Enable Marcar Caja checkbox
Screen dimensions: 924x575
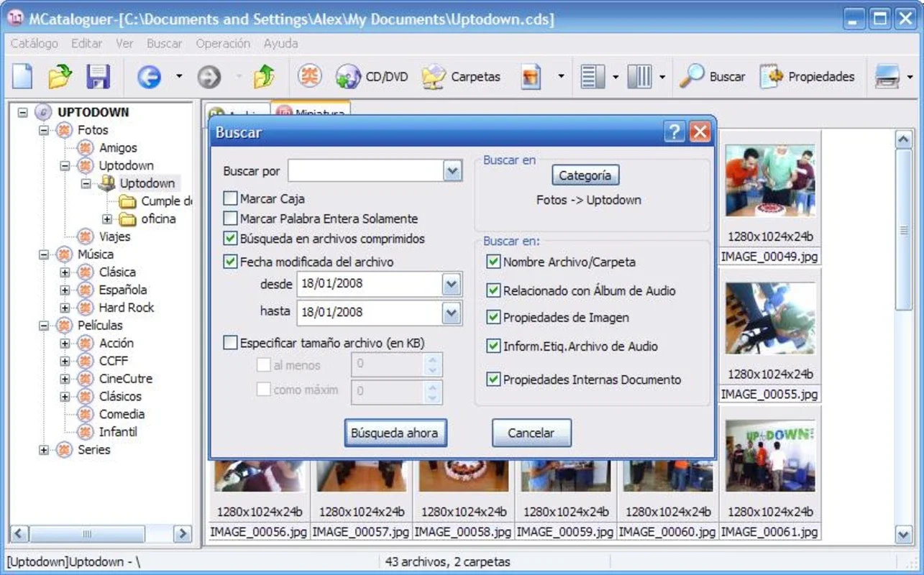(230, 198)
